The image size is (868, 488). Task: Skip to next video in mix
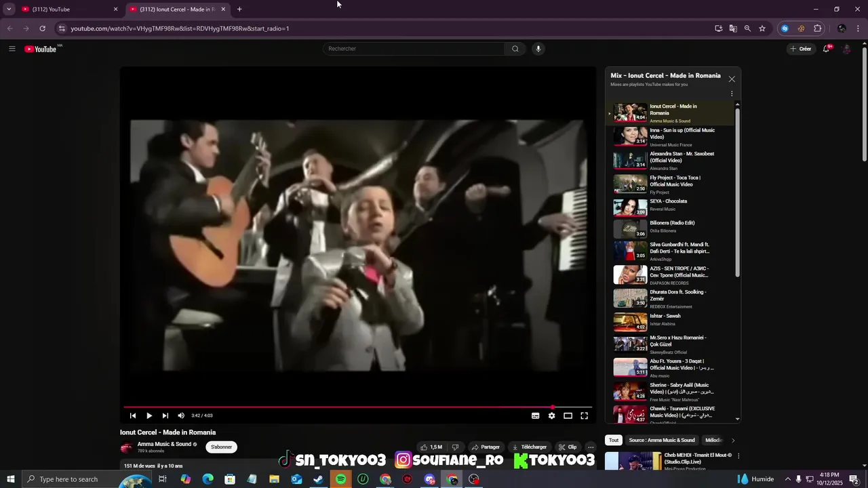[x=165, y=415]
